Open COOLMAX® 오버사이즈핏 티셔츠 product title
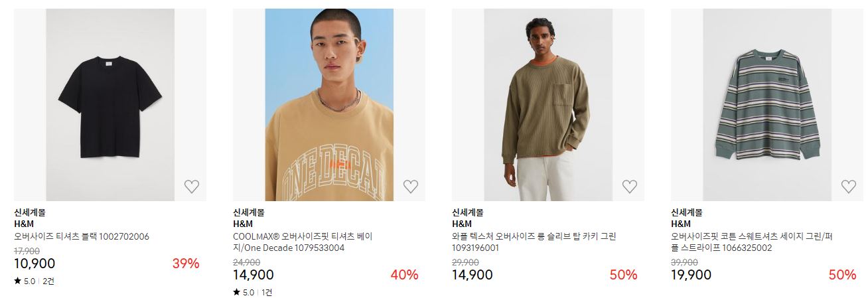 303,242
